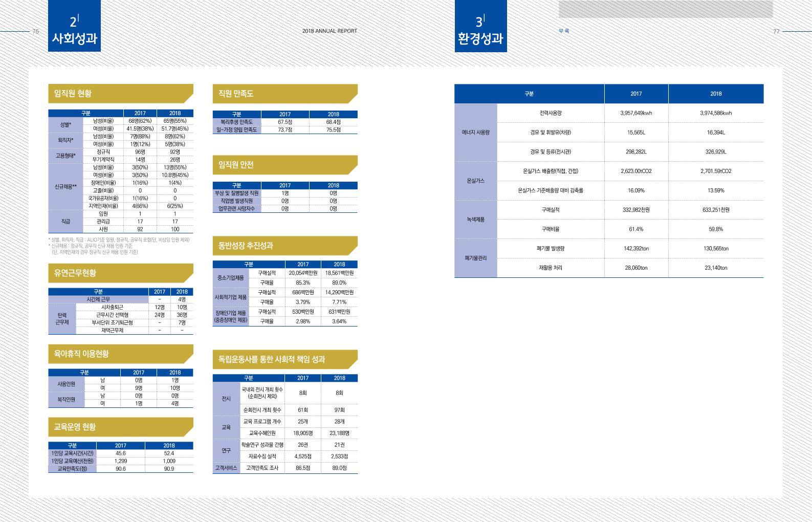Click the '근무시간 선택형' row label
The image size is (812, 522).
[112, 315]
